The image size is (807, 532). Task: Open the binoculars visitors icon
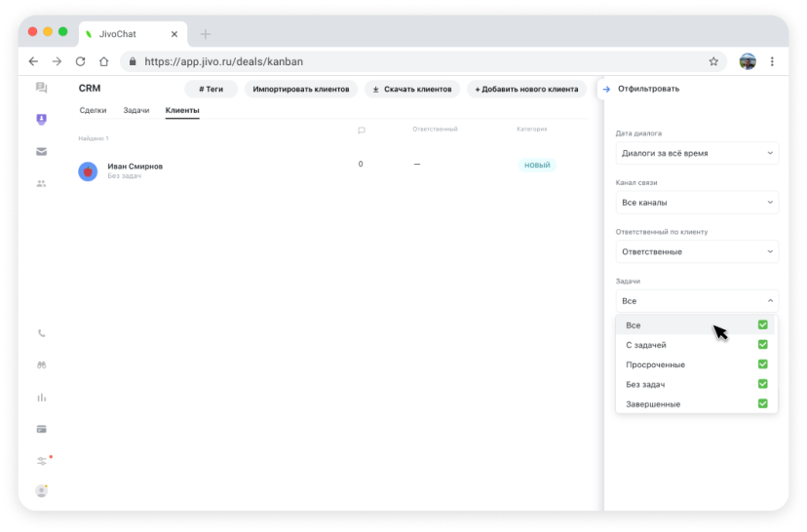pyautogui.click(x=41, y=365)
